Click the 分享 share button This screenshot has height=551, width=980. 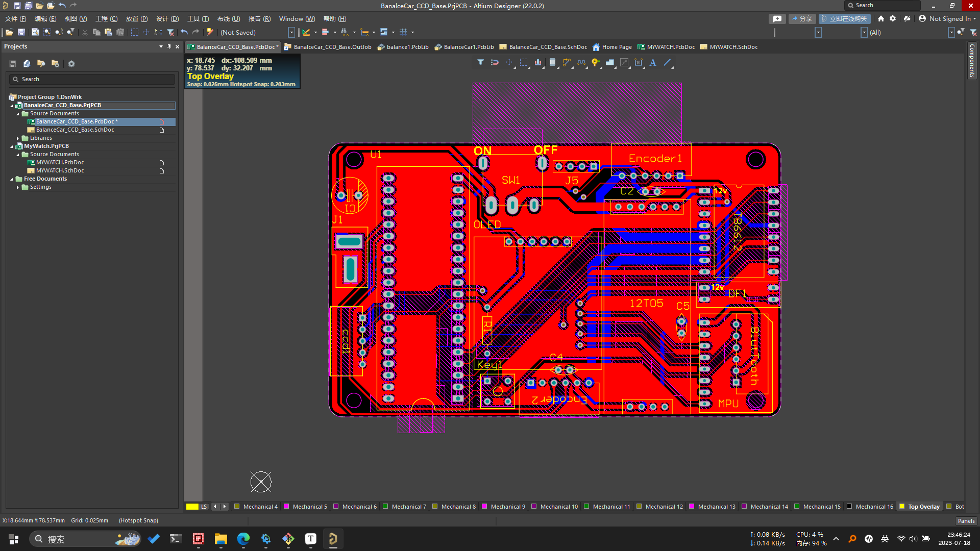tap(802, 19)
